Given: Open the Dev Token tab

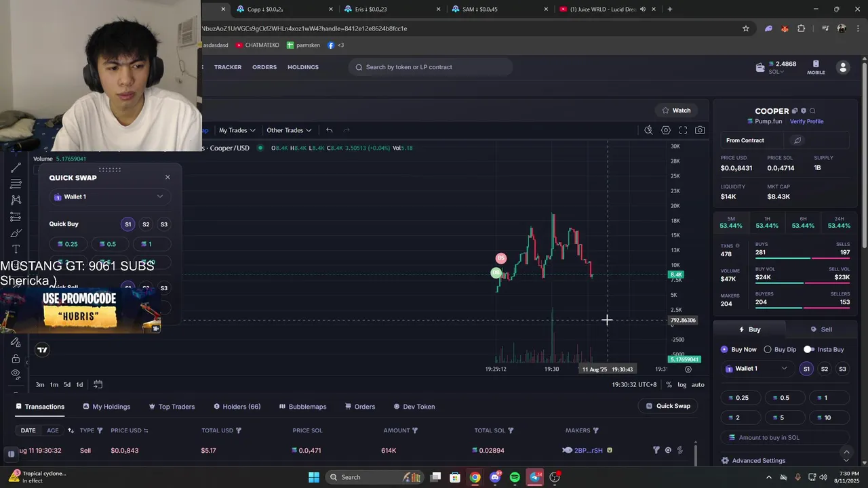Looking at the screenshot, I should [x=414, y=407].
